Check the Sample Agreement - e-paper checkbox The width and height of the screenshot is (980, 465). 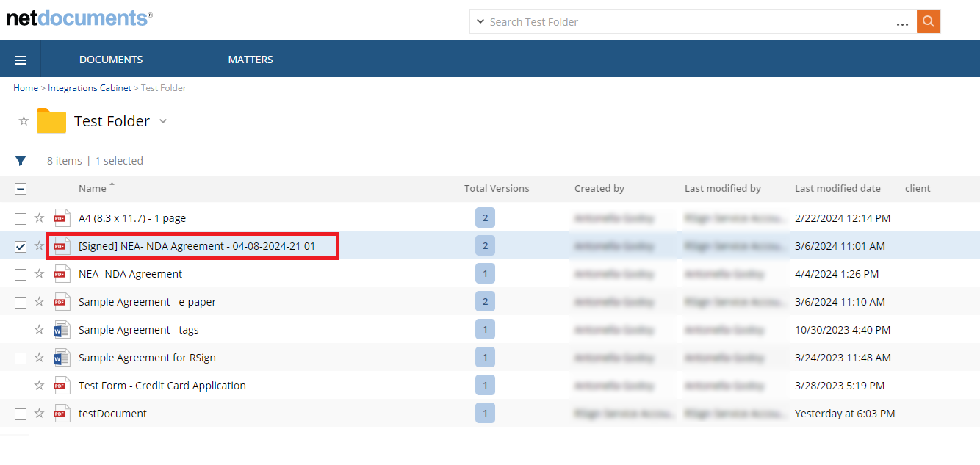click(x=21, y=302)
